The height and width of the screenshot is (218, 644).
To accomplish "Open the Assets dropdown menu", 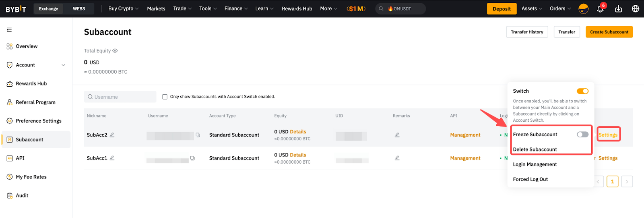I will click(532, 9).
